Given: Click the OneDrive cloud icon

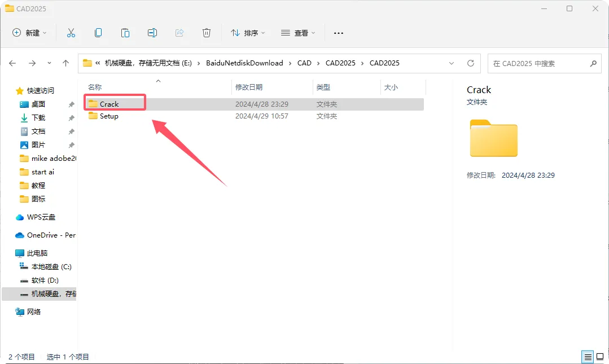Looking at the screenshot, I should [19, 235].
